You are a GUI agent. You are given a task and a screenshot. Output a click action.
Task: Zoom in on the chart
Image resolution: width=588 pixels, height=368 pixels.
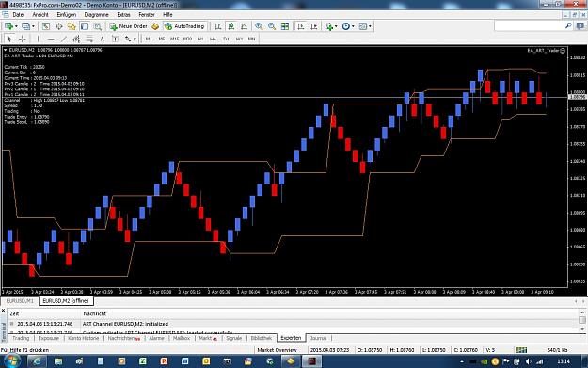pyautogui.click(x=259, y=26)
